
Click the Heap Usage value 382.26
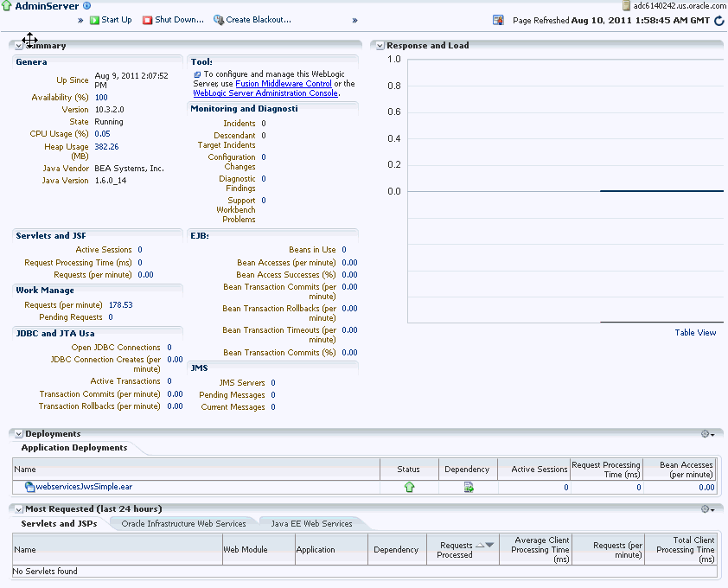(106, 147)
